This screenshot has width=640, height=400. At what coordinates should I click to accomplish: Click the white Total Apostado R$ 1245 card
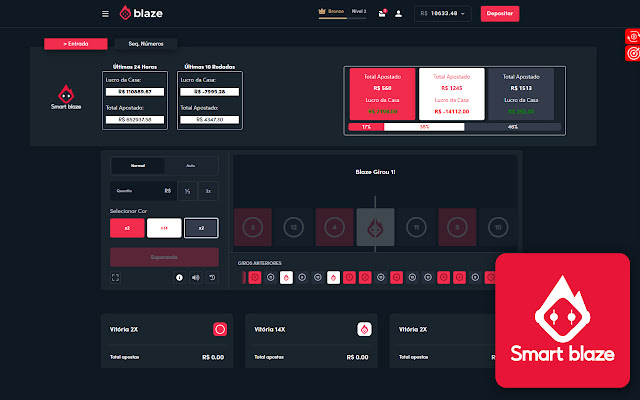click(452, 94)
